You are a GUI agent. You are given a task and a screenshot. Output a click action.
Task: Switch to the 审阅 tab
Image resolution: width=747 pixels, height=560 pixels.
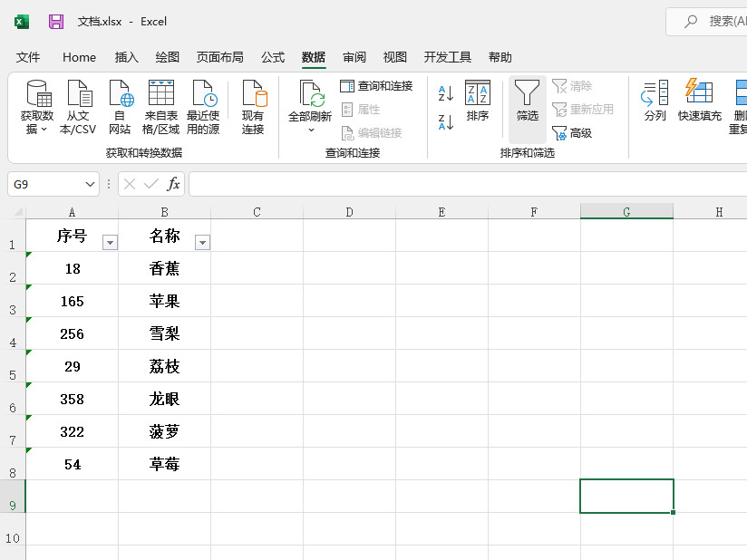[x=354, y=57]
